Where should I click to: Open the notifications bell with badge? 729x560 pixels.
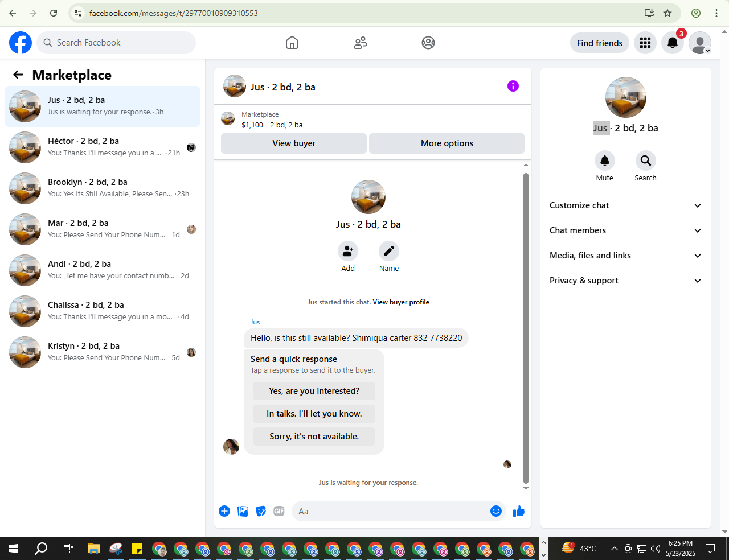(x=673, y=43)
